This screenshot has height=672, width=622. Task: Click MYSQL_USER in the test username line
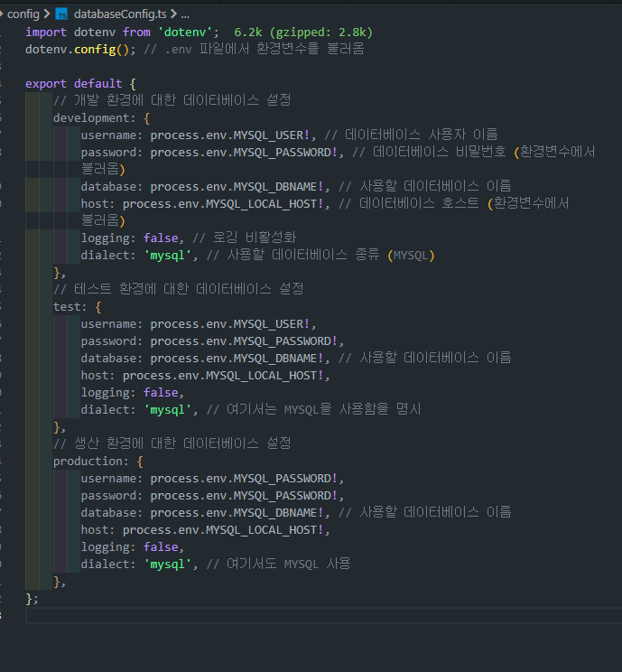(269, 324)
